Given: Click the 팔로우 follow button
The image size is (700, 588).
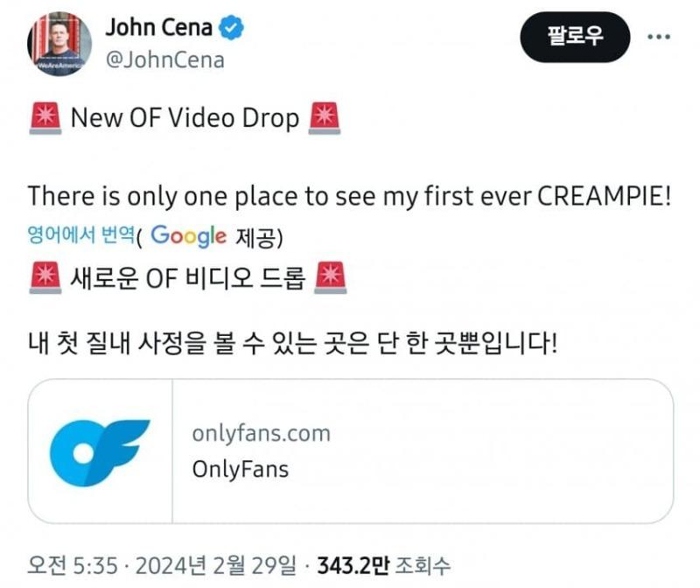Looking at the screenshot, I should pos(575,37).
